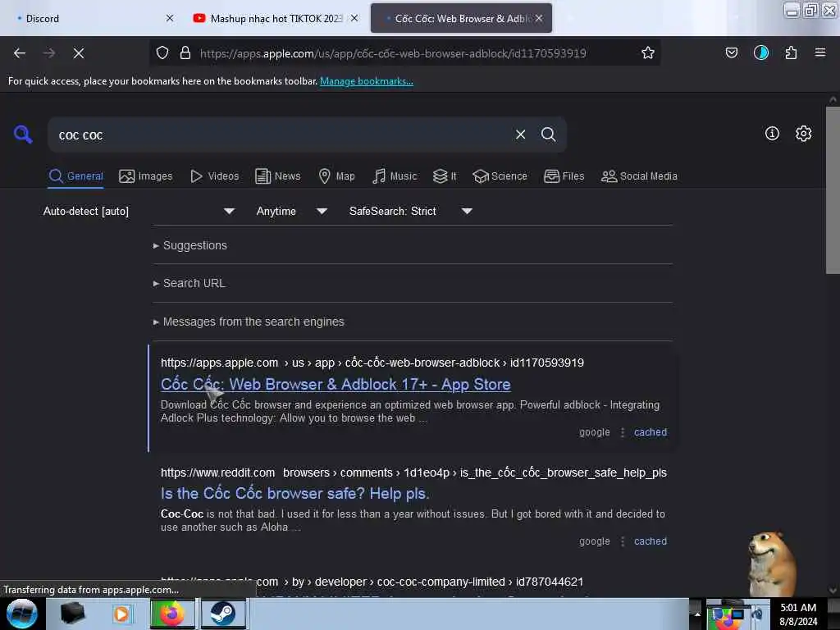The width and height of the screenshot is (840, 630).
Task: Open the search engine About info icon
Action: pyautogui.click(x=772, y=134)
